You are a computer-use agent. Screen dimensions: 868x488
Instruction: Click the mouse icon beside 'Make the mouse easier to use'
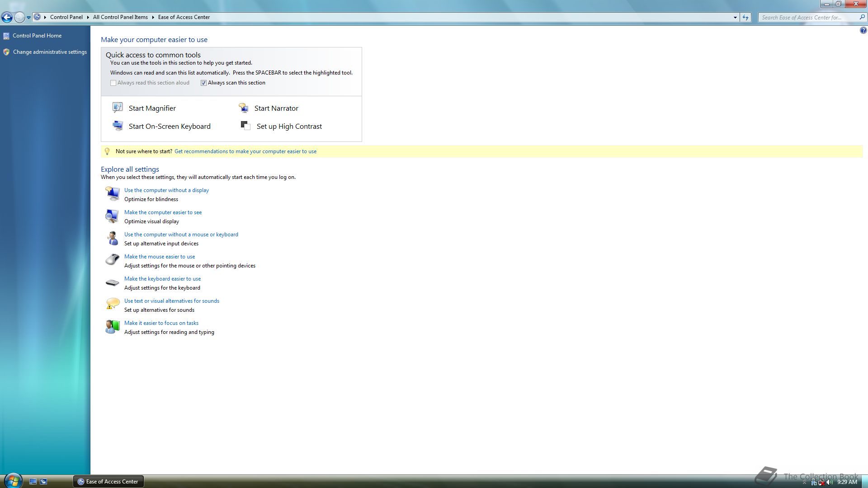pyautogui.click(x=112, y=260)
